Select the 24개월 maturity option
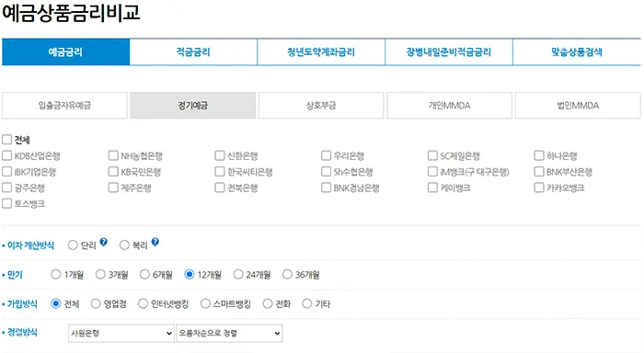 [x=238, y=274]
